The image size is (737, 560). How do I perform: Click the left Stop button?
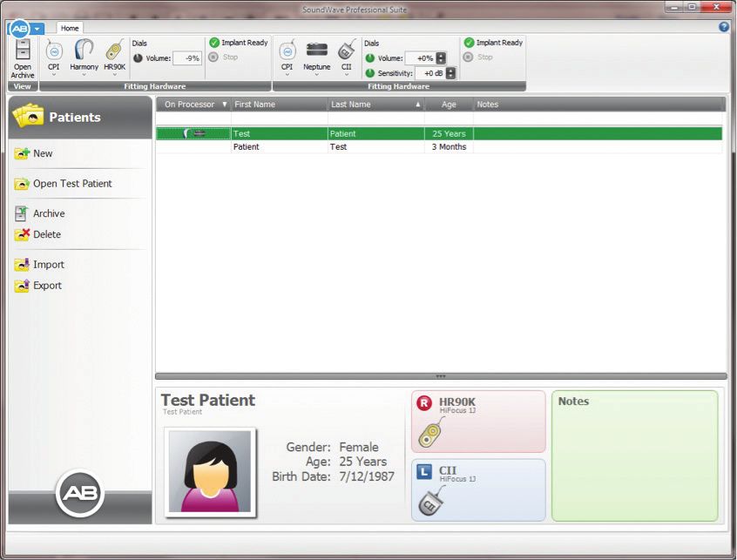click(224, 57)
